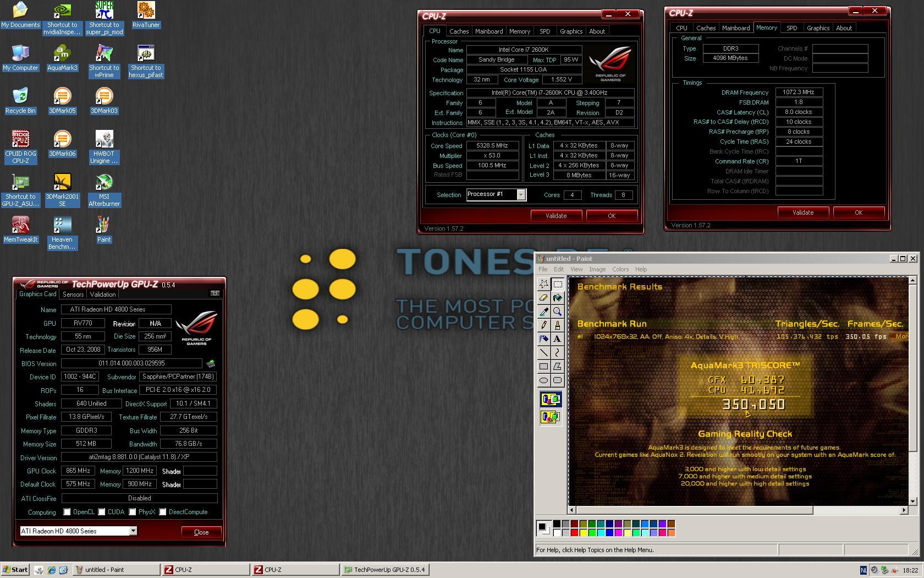
Task: Pick the Text tool in Paint
Action: [x=557, y=339]
